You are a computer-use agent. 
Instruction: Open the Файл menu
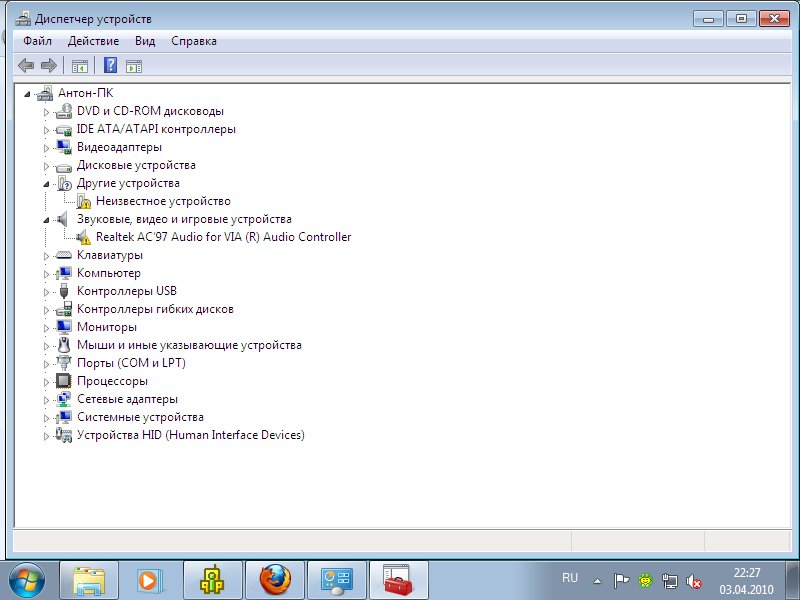coord(37,41)
